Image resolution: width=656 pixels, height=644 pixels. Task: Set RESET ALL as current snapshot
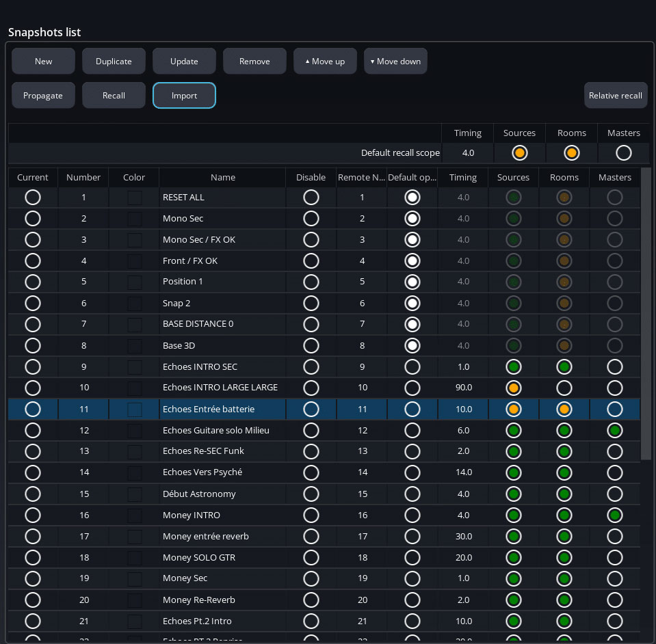pos(32,198)
